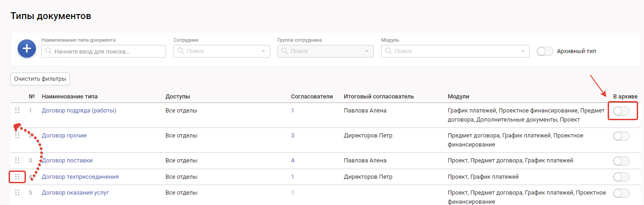Open the Договор техприсоединения link
Screen dimensions: 644x205
tap(80, 176)
